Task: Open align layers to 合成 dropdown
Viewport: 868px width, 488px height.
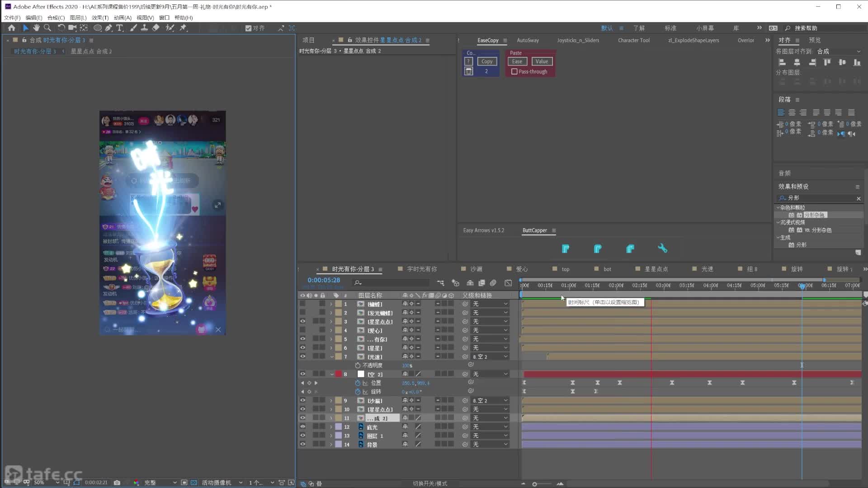Action: [839, 52]
